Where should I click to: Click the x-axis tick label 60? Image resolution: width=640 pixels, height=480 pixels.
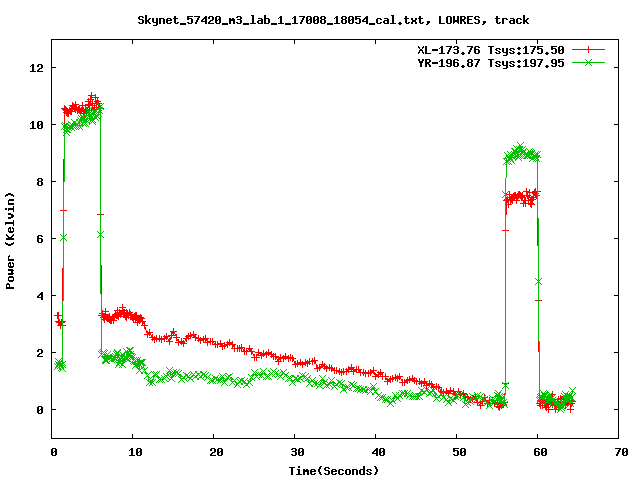(x=540, y=452)
